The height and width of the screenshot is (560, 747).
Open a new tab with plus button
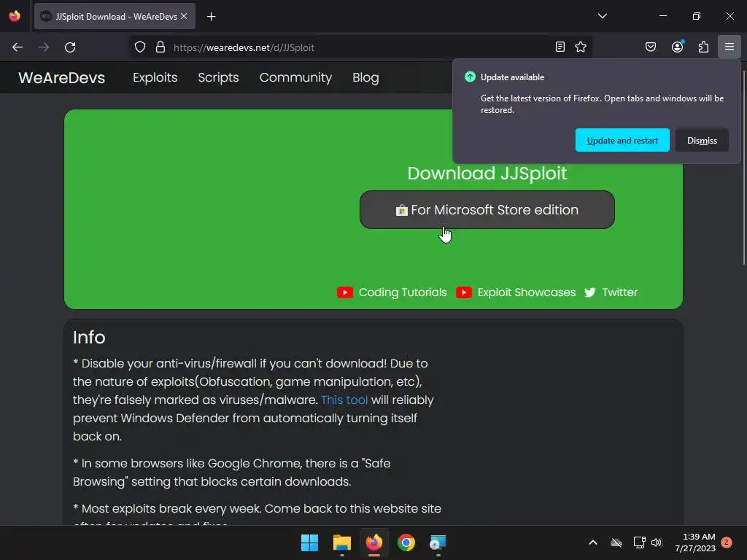211,17
